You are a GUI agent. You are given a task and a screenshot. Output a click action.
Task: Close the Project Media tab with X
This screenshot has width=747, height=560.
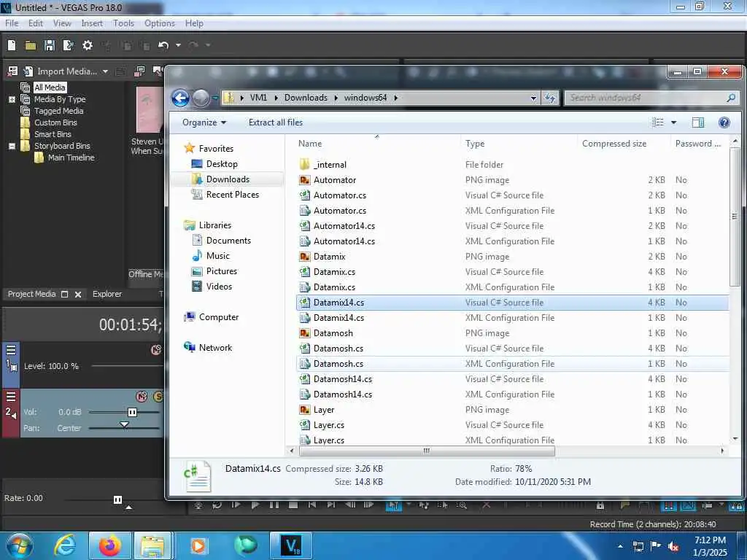click(x=78, y=295)
